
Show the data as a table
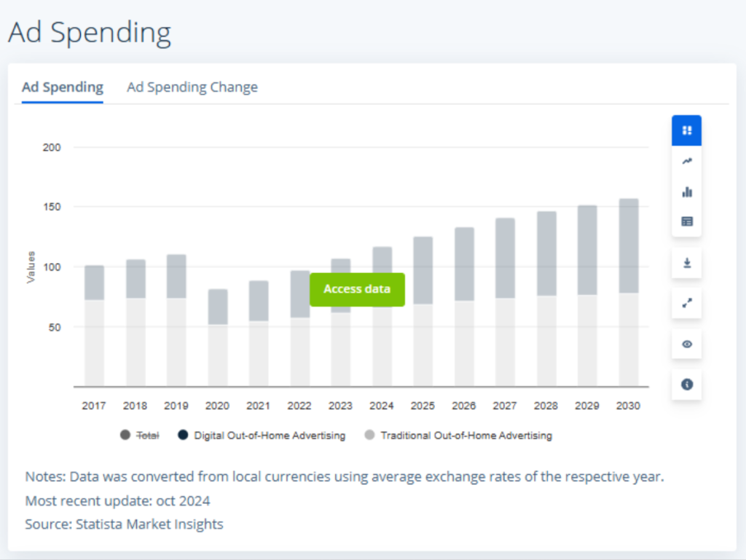pyautogui.click(x=686, y=221)
